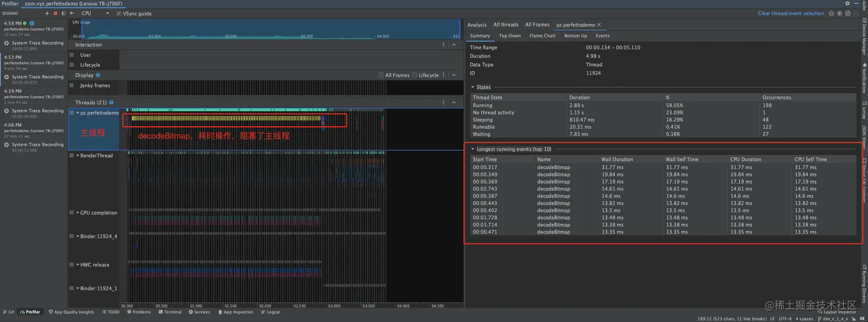Open the Running Devices side panel
Image resolution: width=868 pixels, height=322 pixels.
864,284
